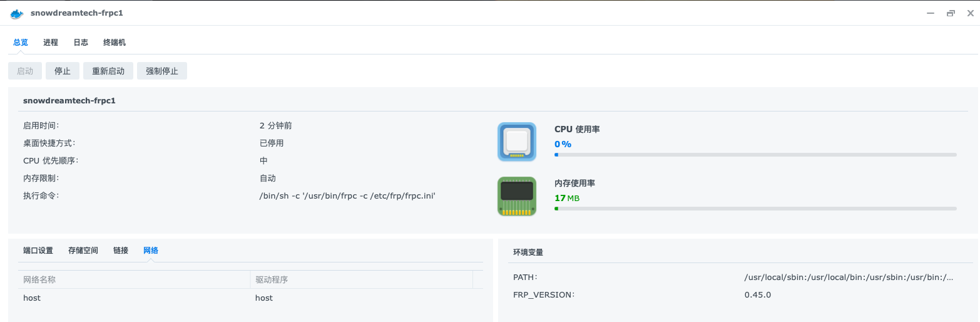Click the 强制停止 button

pos(162,71)
